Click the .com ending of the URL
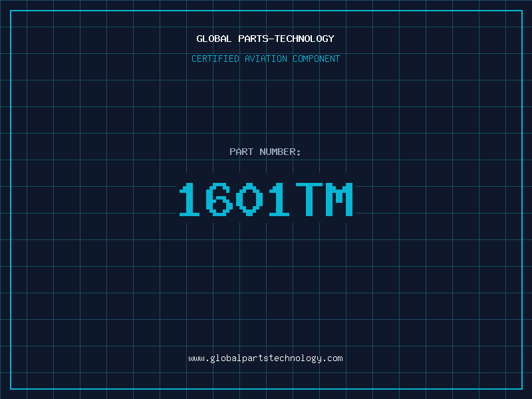 click(x=332, y=358)
